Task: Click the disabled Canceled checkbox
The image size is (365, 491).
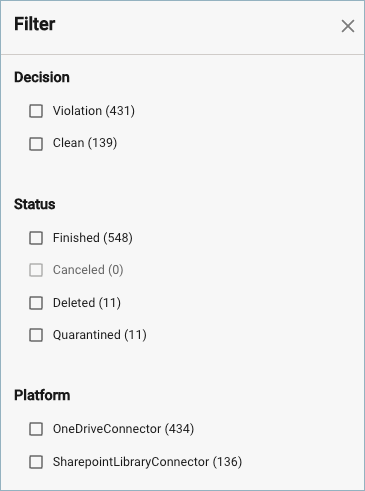Action: coord(36,270)
